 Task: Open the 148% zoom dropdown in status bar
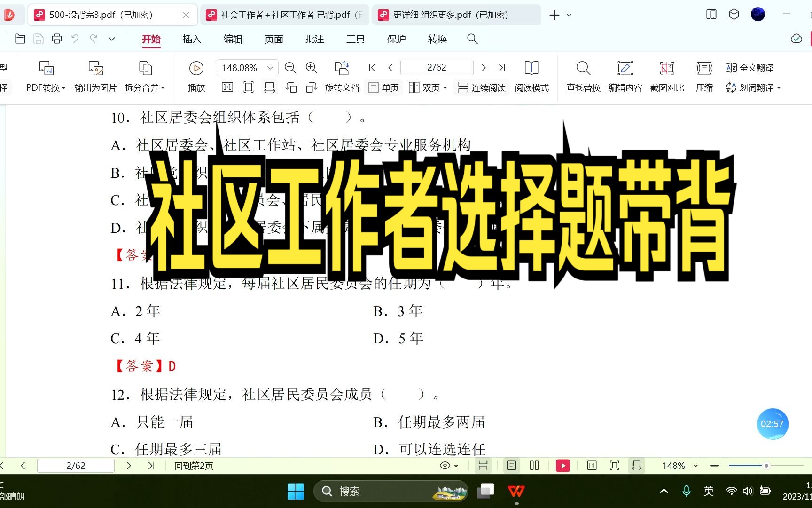point(680,466)
